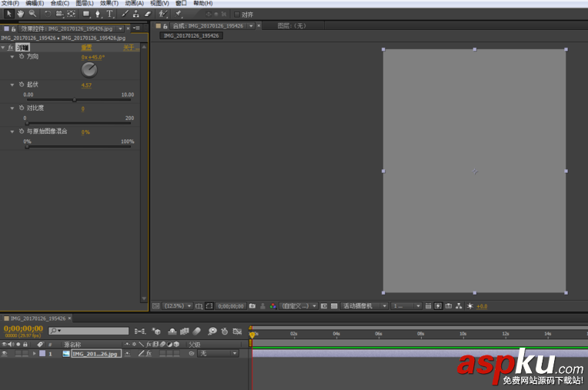Open the composition flowchart icon
This screenshot has width=588, height=390.
pos(459,306)
